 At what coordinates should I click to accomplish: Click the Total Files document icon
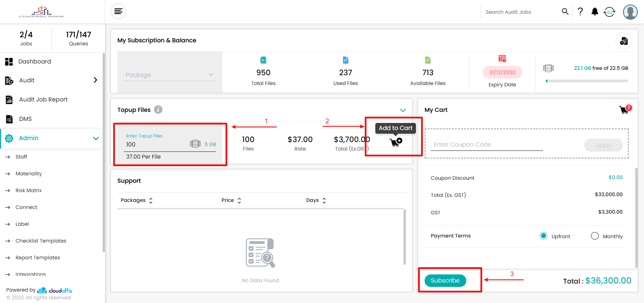click(263, 60)
